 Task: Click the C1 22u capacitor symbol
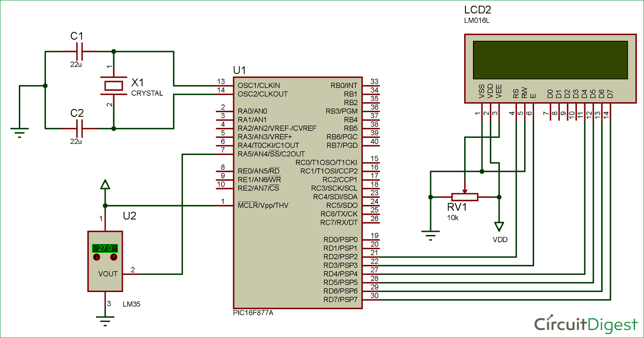tap(79, 51)
